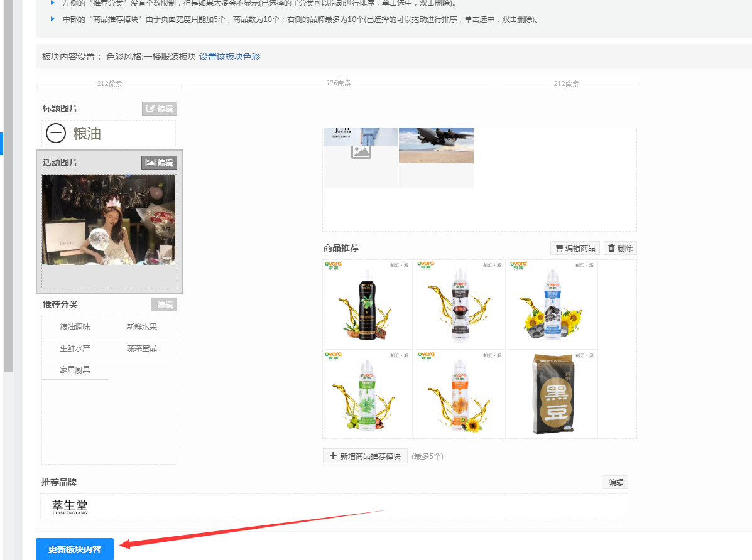Click the edit button for 活动图片
Viewport: 752px width, 560px height.
tap(159, 163)
